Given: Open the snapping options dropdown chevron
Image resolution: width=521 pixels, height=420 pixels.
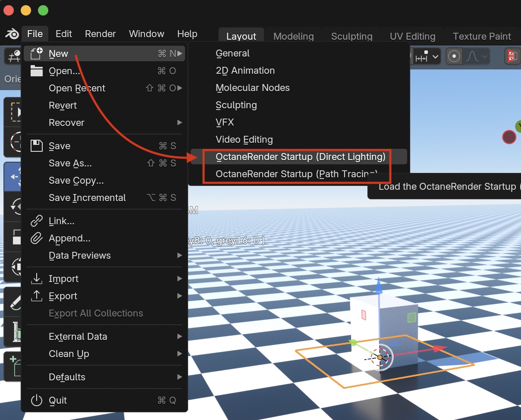Looking at the screenshot, I should tap(435, 56).
